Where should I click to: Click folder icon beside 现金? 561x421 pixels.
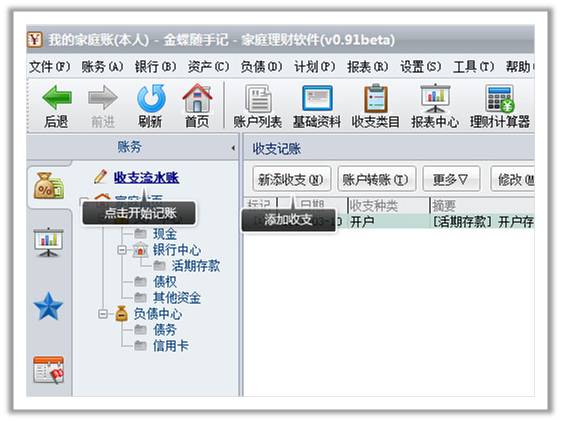coord(140,234)
